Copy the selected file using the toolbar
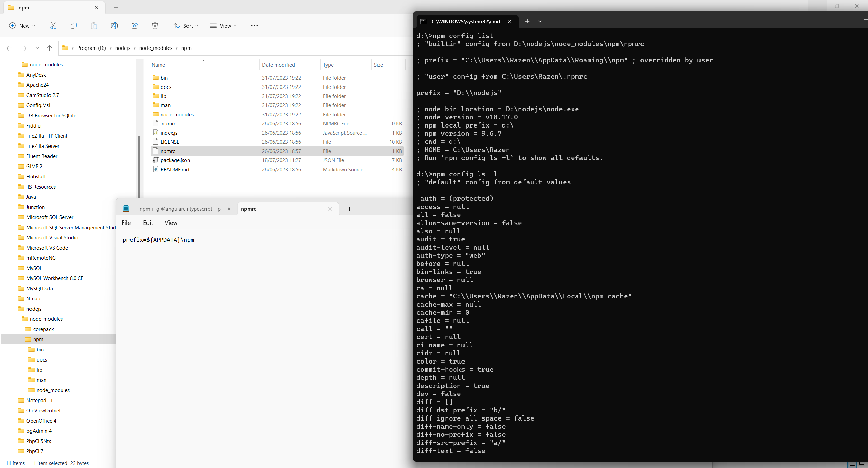Screen dimensions: 868x468 (x=74, y=25)
